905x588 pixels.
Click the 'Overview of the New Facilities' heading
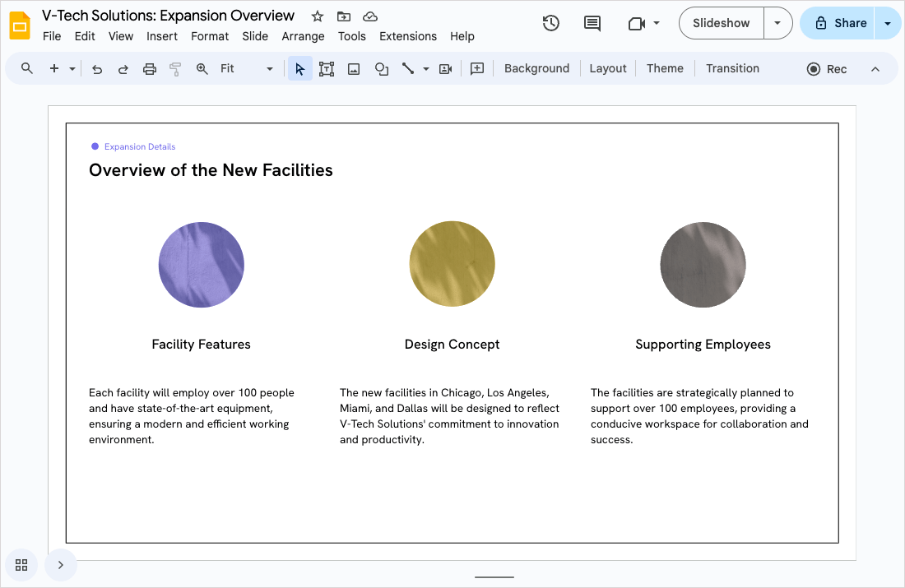(211, 170)
